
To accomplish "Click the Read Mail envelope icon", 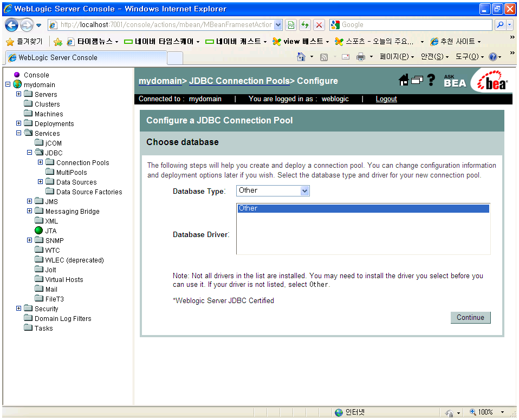I will tap(346, 57).
